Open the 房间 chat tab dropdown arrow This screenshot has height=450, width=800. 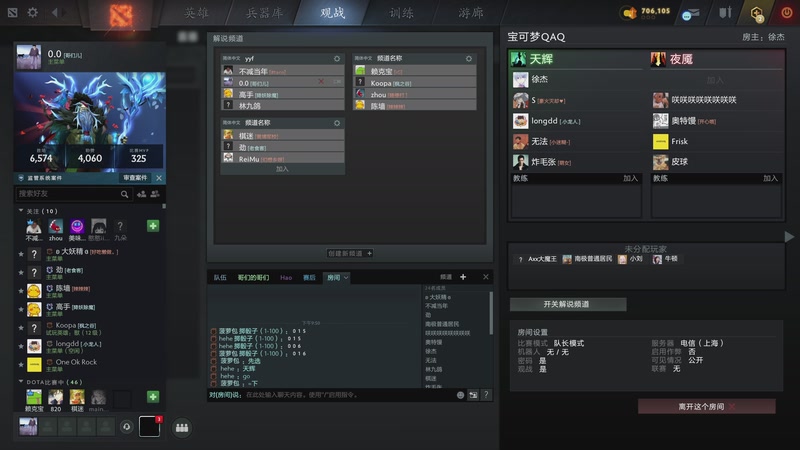coord(346,278)
